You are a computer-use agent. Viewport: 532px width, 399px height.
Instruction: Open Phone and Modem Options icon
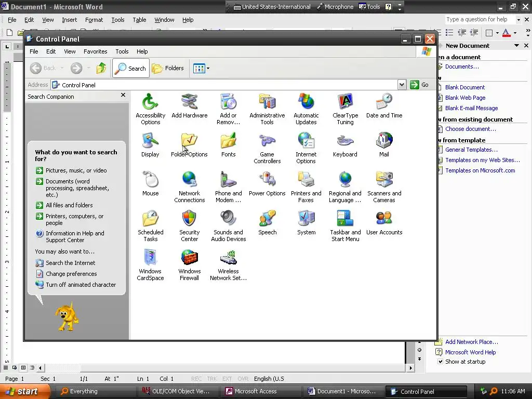229,187
